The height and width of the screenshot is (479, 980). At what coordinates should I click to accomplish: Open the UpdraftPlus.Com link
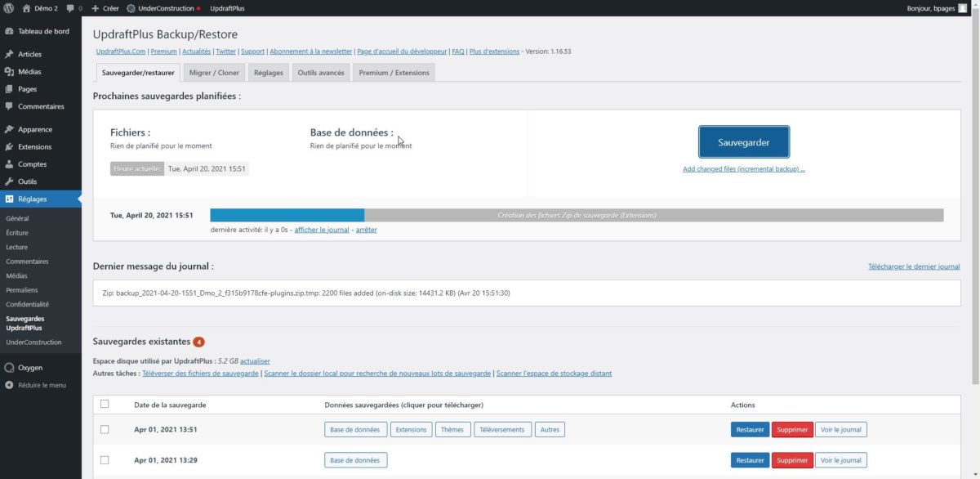coord(122,51)
